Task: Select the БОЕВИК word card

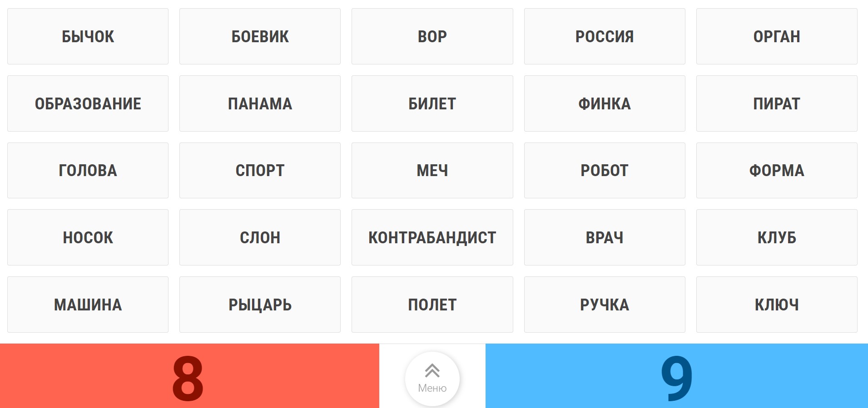Action: click(260, 36)
